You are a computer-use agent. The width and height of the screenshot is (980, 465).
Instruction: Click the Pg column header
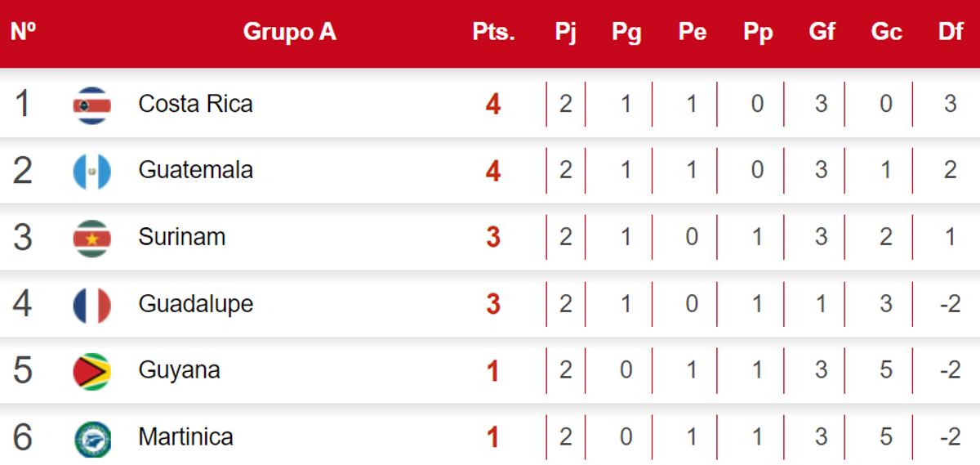click(626, 32)
